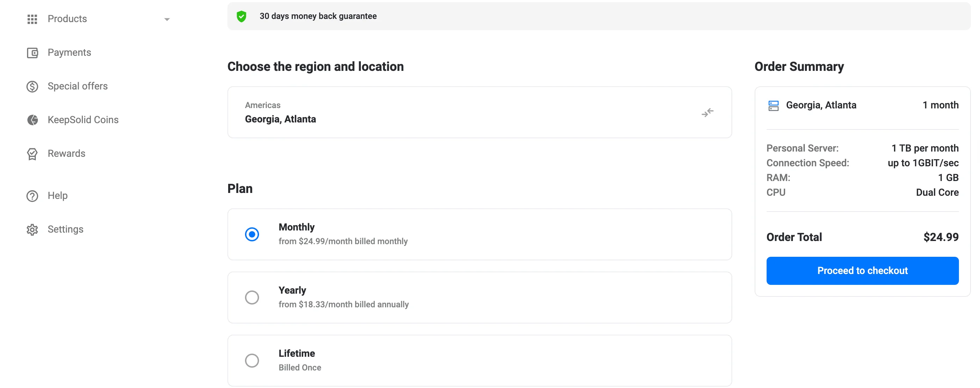Click the server icon in Order Summary

(x=773, y=105)
